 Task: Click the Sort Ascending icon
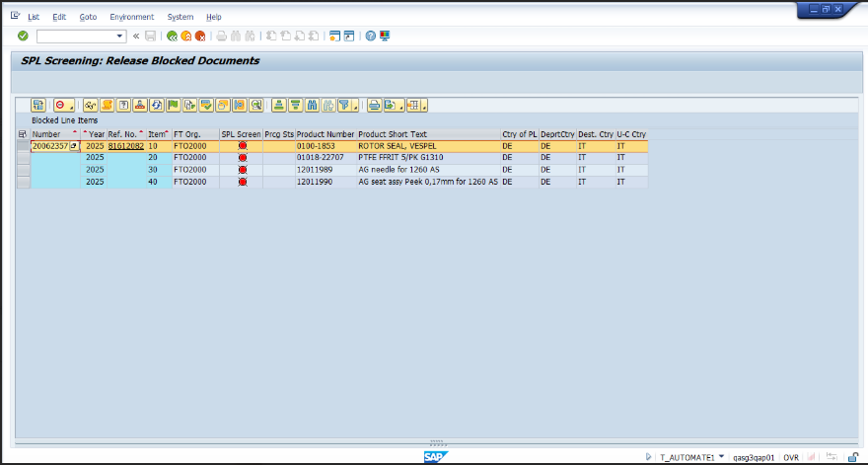pos(279,105)
